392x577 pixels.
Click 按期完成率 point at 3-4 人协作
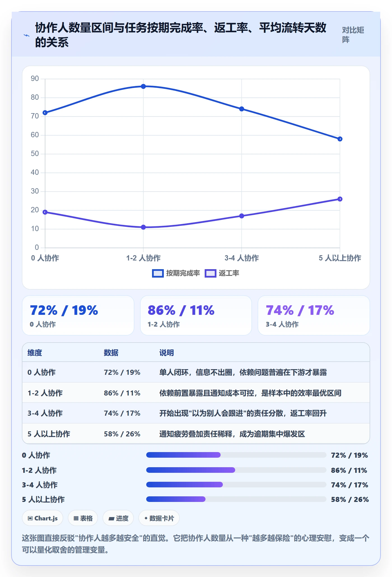click(242, 109)
